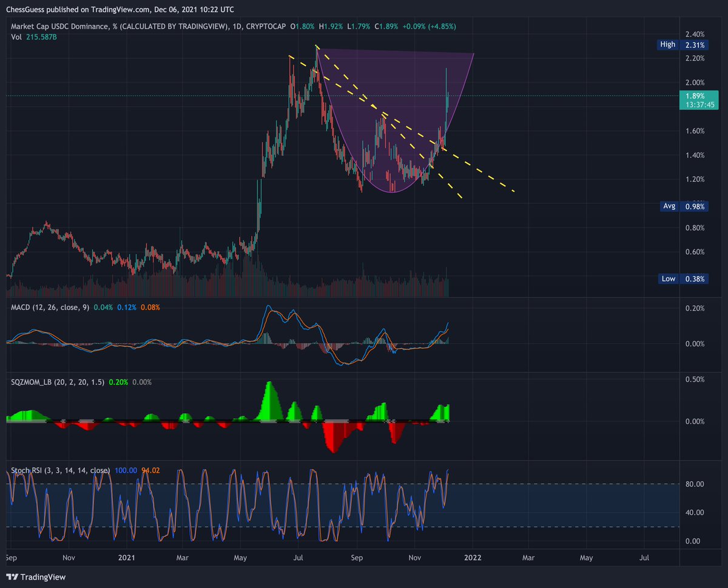The width and height of the screenshot is (728, 588).
Task: Click the SQZMOM legend value 0.20%
Action: point(118,382)
